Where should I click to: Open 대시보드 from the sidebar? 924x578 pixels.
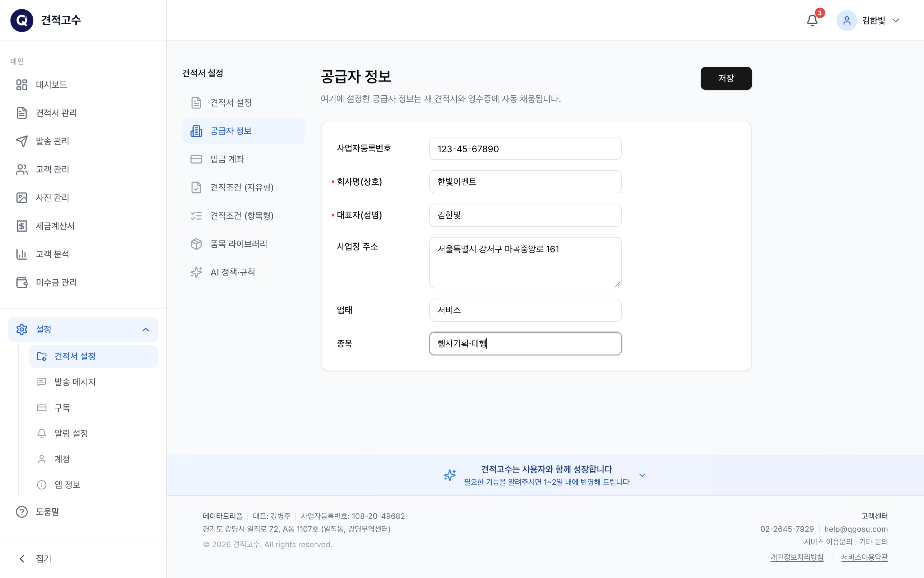pos(83,84)
